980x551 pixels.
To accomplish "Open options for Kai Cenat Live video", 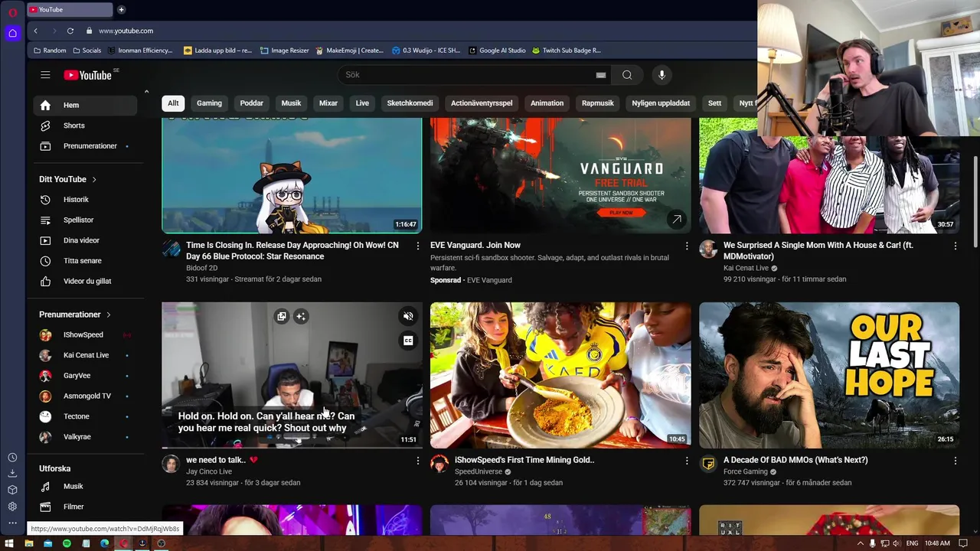I will point(955,246).
